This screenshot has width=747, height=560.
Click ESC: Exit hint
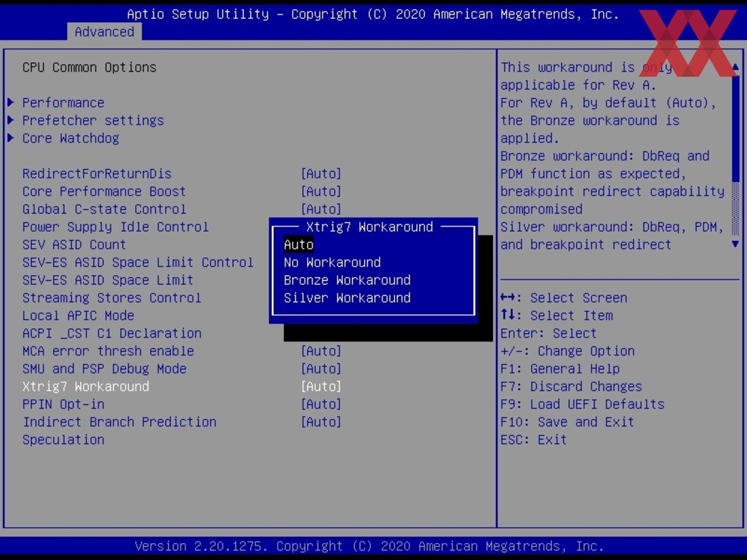[x=533, y=439]
